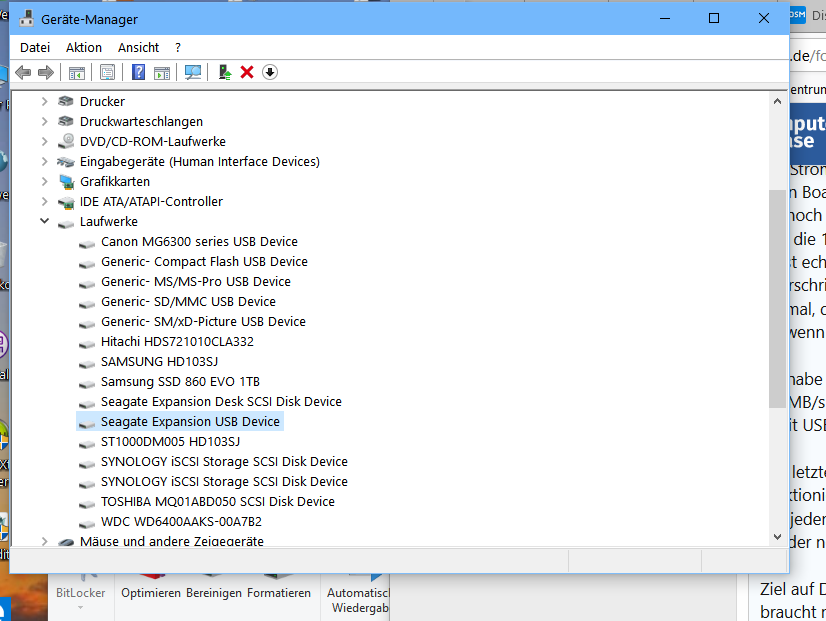Open the Properties toolbar icon
This screenshot has width=826, height=621.
tap(107, 72)
